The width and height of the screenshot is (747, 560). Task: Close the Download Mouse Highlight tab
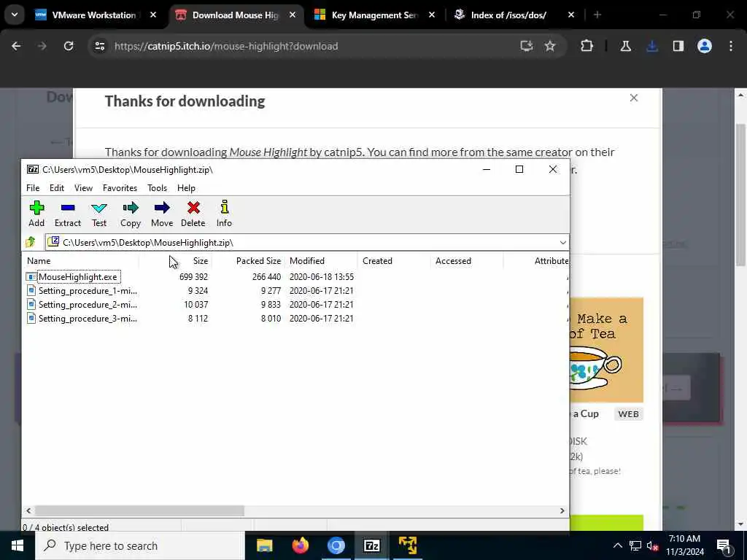click(293, 15)
